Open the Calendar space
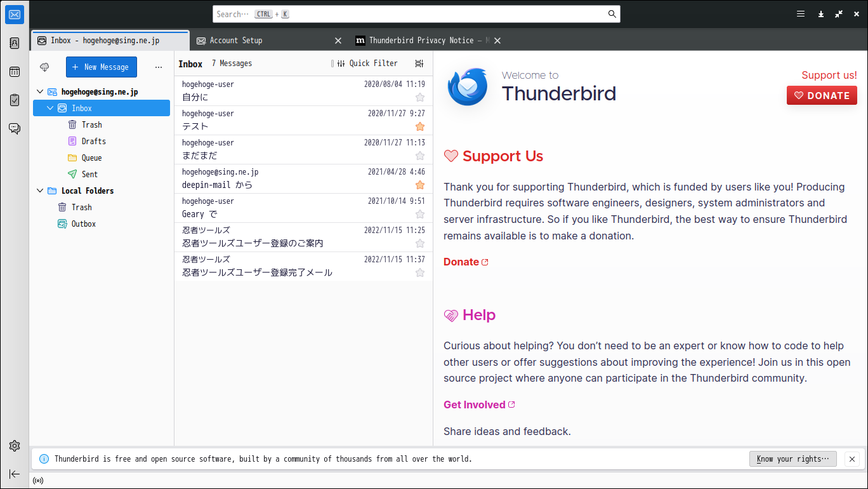 pyautogui.click(x=15, y=72)
